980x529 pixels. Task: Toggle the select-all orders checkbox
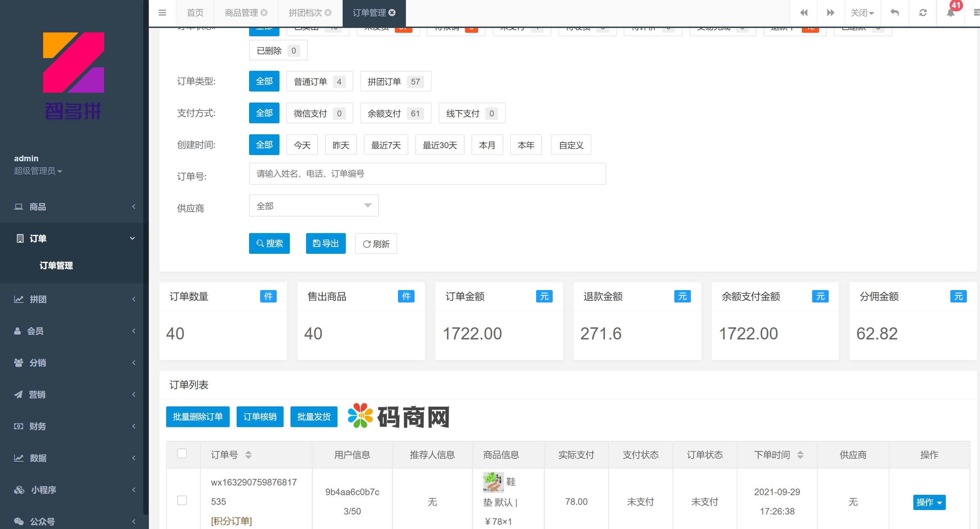click(182, 453)
